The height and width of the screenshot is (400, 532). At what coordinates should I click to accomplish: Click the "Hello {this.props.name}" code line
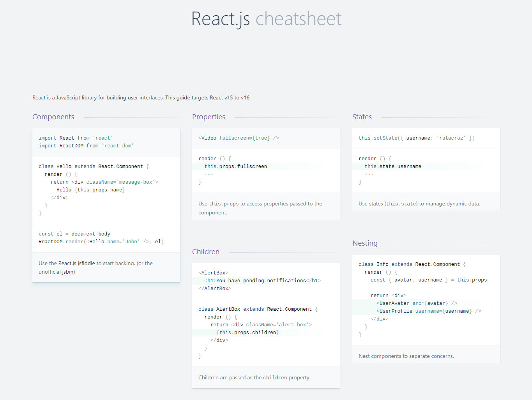coord(91,190)
